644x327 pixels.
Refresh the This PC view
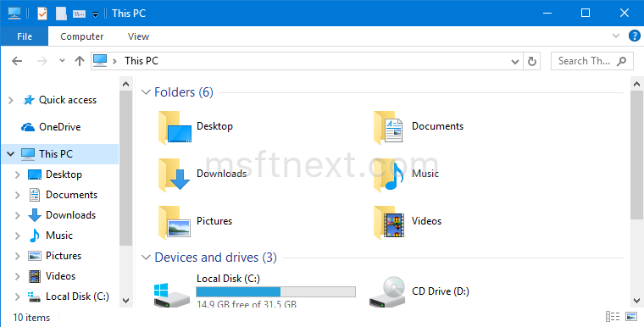(532, 61)
